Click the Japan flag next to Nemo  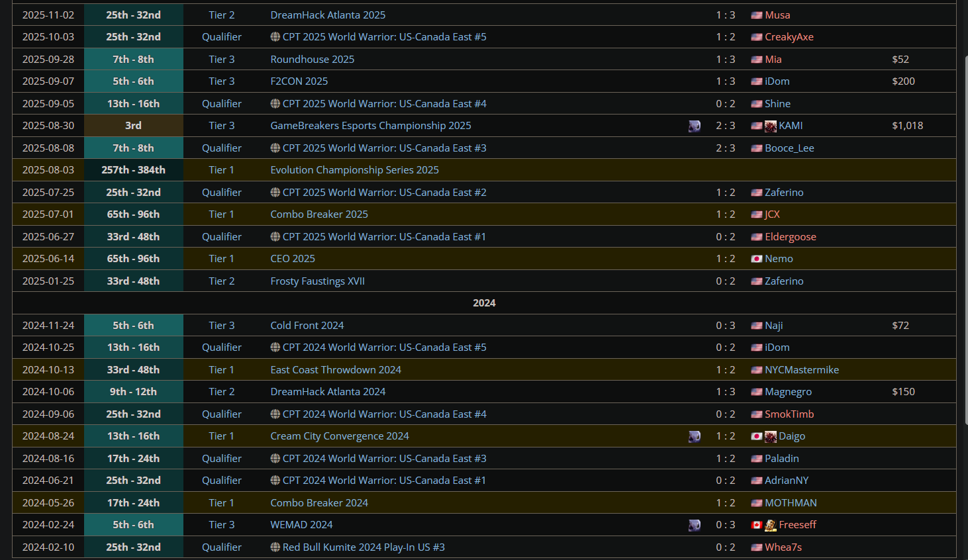tap(757, 259)
